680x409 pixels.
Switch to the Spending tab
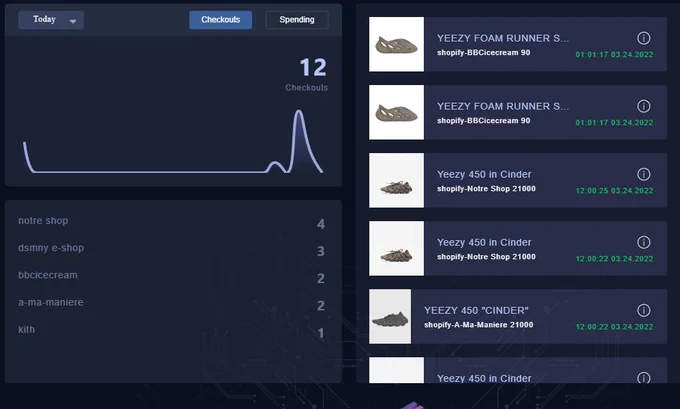pos(297,20)
